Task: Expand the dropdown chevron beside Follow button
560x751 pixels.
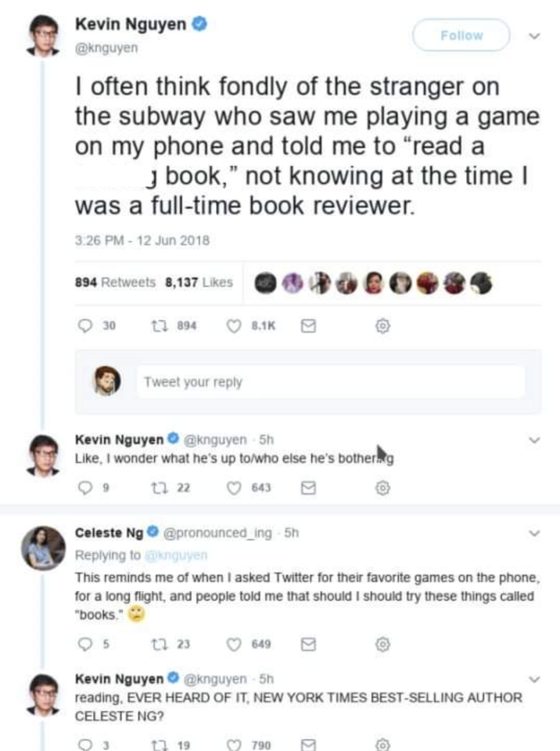Action: pos(535,36)
